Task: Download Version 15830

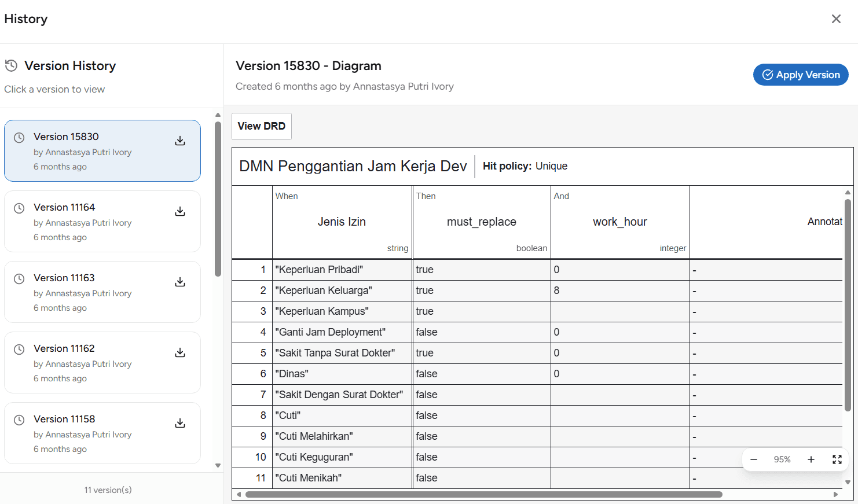Action: 180,141
